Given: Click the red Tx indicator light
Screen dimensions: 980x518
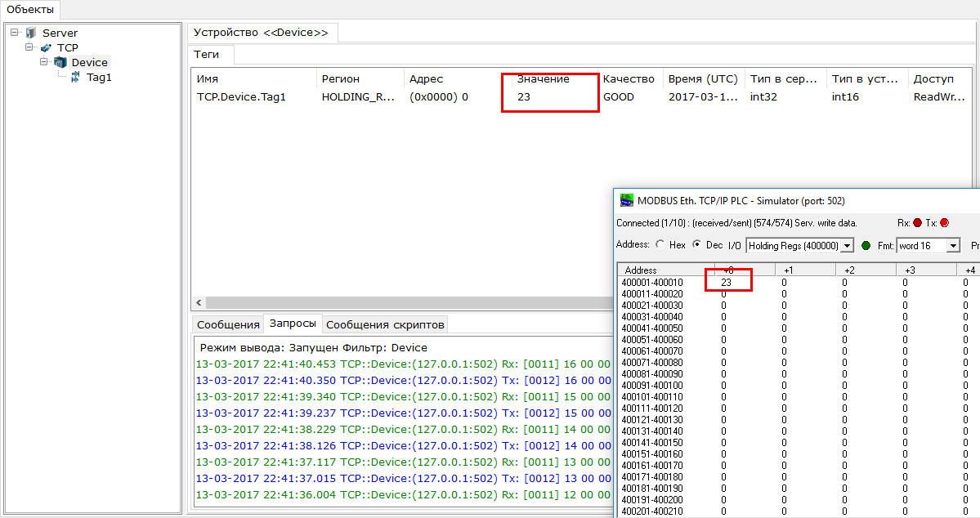Looking at the screenshot, I should point(943,222).
